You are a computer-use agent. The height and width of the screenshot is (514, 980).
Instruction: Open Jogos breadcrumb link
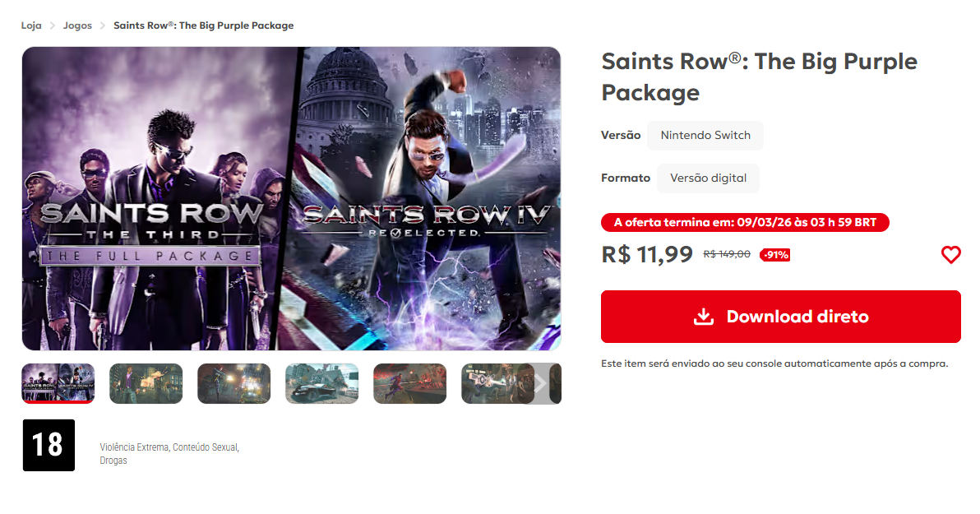pyautogui.click(x=77, y=25)
